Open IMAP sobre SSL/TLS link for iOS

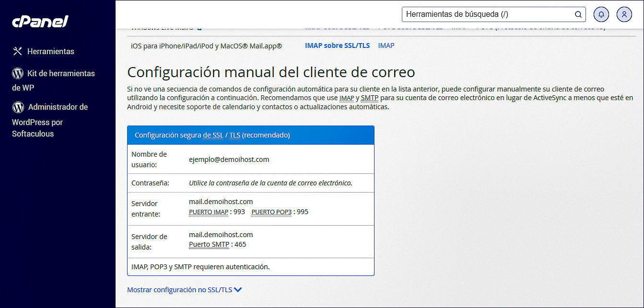coord(338,46)
